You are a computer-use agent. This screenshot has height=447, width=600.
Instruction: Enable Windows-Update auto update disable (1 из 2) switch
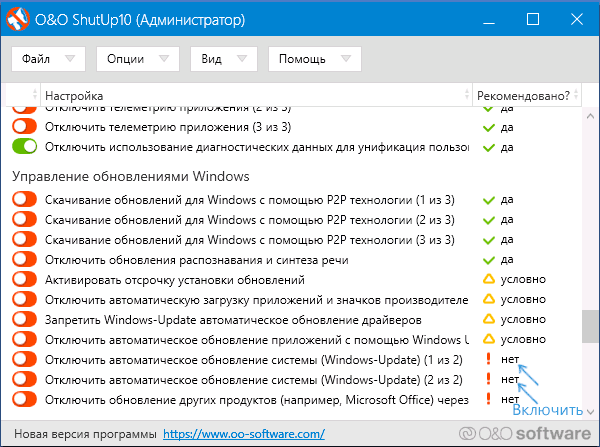tap(24, 359)
